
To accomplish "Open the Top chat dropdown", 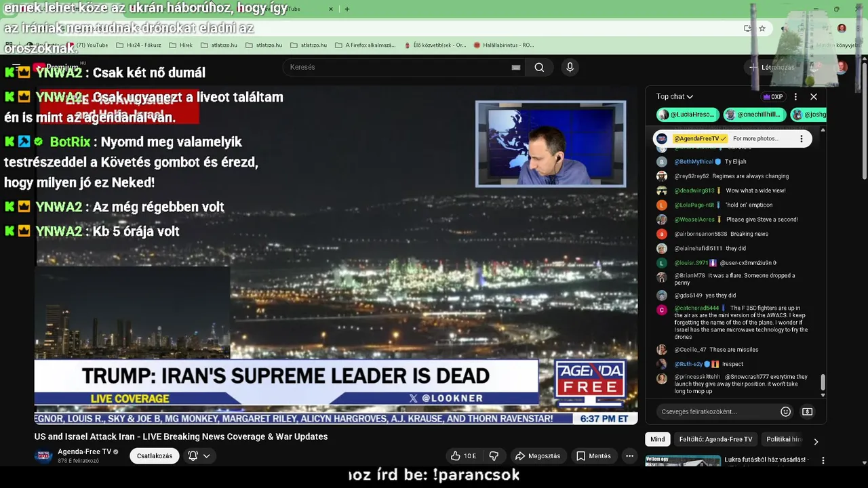I will click(675, 97).
